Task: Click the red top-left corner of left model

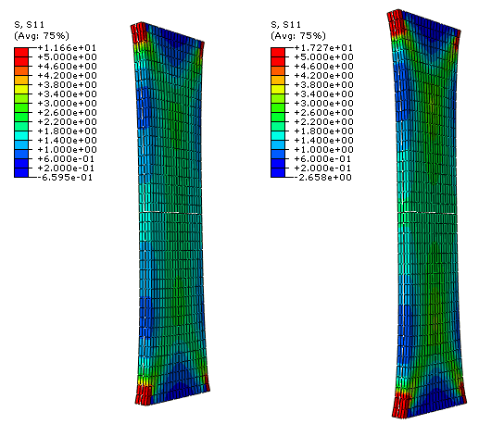Action: 138,32
